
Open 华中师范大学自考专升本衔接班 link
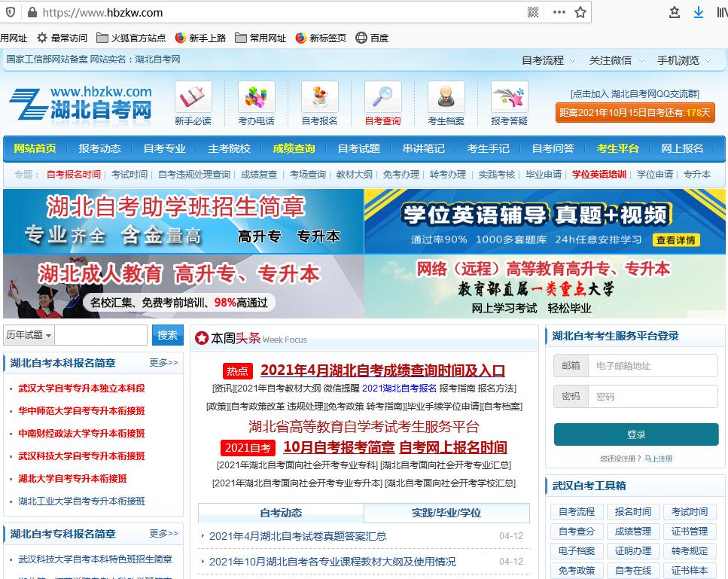82,410
